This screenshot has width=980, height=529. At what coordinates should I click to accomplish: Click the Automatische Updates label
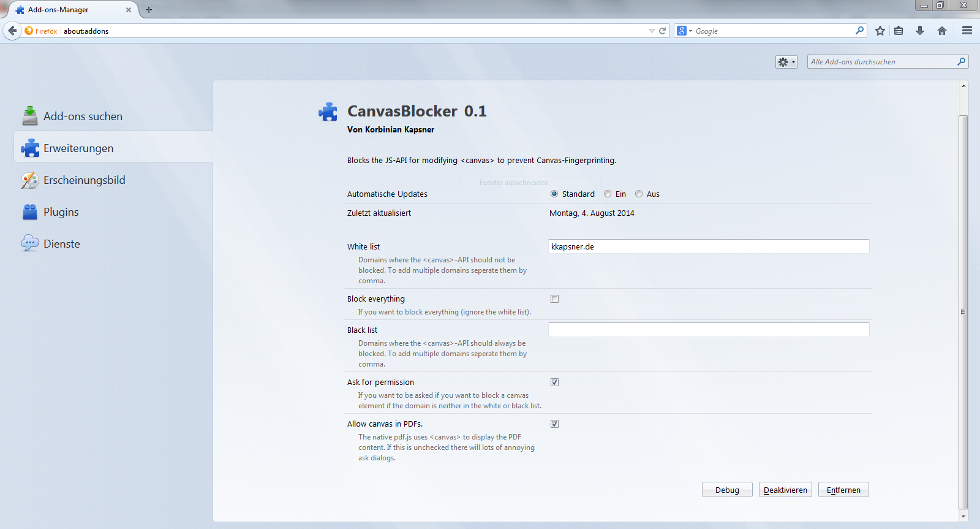tap(387, 194)
